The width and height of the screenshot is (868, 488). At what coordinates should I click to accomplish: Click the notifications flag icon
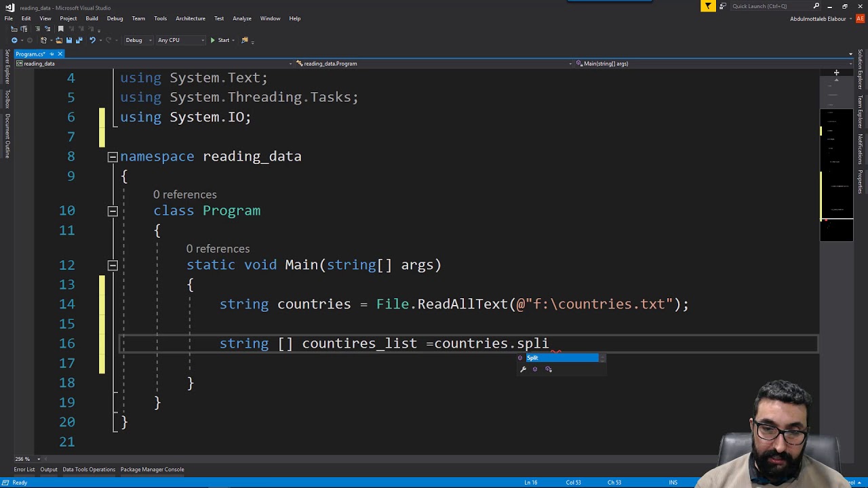(x=708, y=6)
